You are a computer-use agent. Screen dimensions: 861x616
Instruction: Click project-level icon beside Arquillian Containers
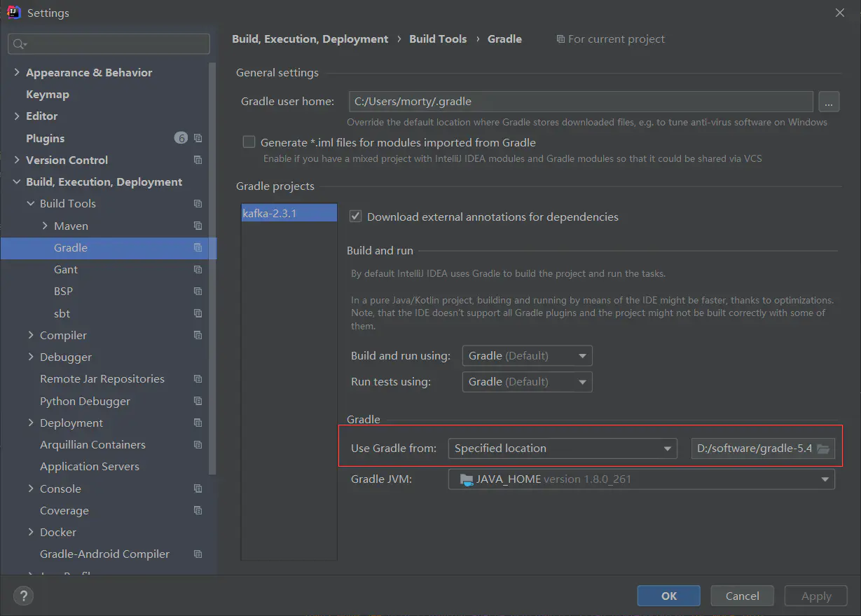(198, 444)
